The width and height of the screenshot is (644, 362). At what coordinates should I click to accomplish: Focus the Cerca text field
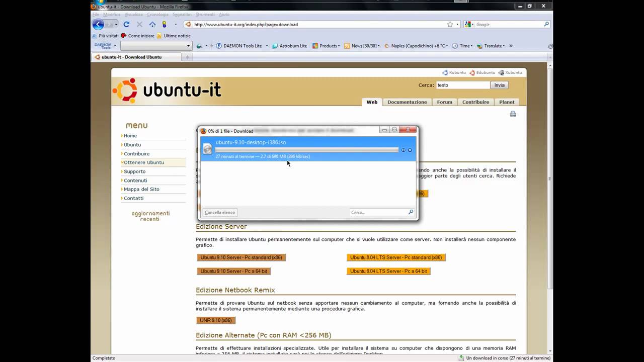coord(462,85)
